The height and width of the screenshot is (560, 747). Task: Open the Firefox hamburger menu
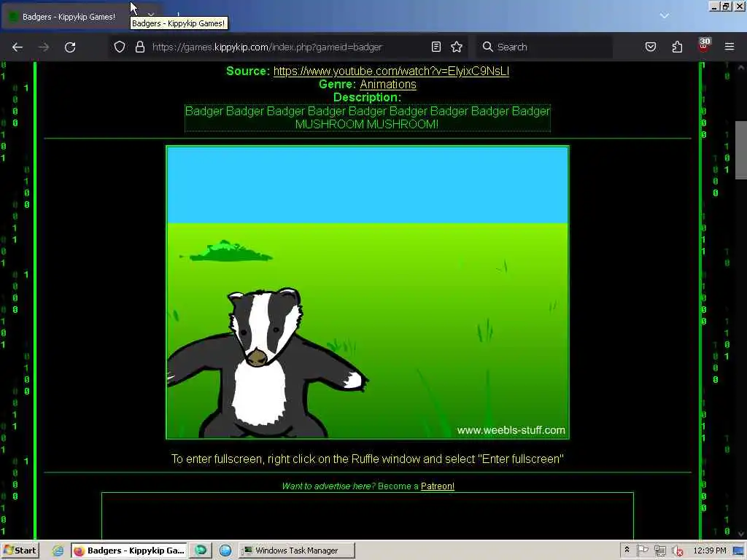pos(729,47)
